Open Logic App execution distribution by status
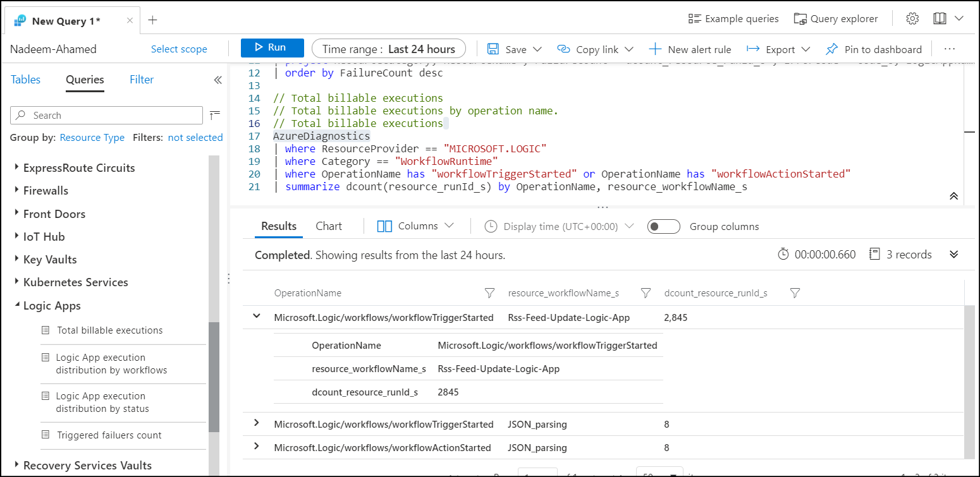 click(102, 402)
